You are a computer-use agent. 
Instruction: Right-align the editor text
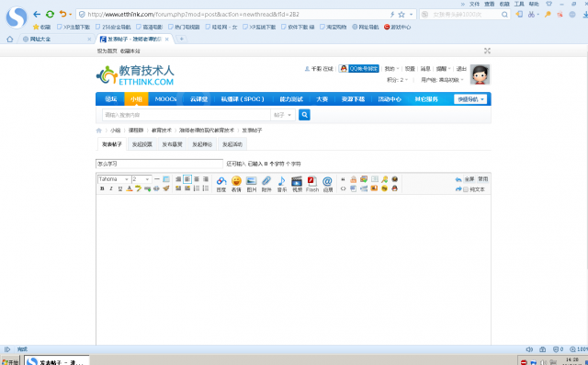tap(206, 179)
